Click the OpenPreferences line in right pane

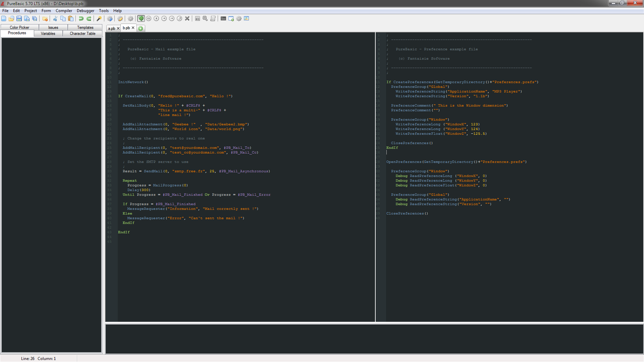tap(456, 162)
